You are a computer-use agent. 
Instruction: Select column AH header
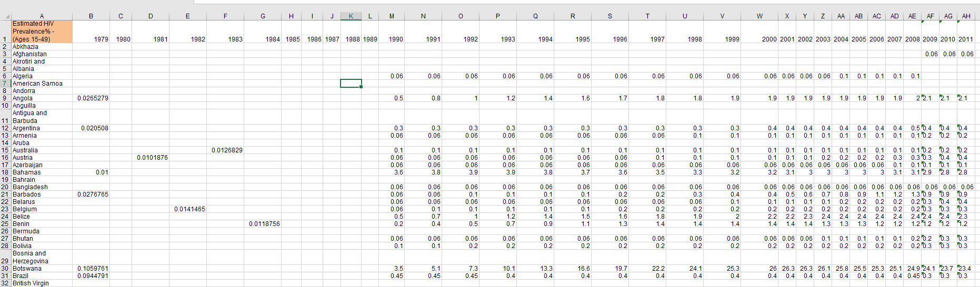(966, 16)
